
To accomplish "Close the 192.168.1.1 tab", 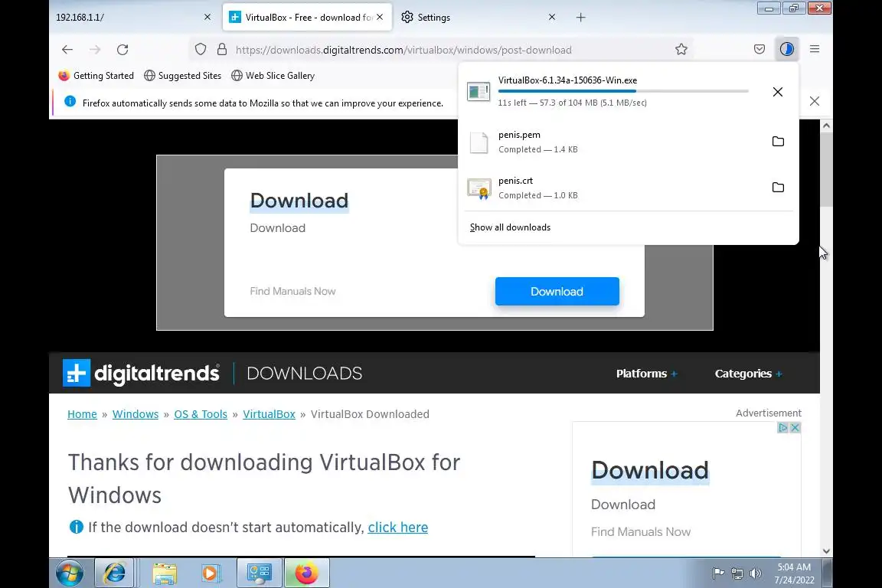I will click(x=207, y=18).
